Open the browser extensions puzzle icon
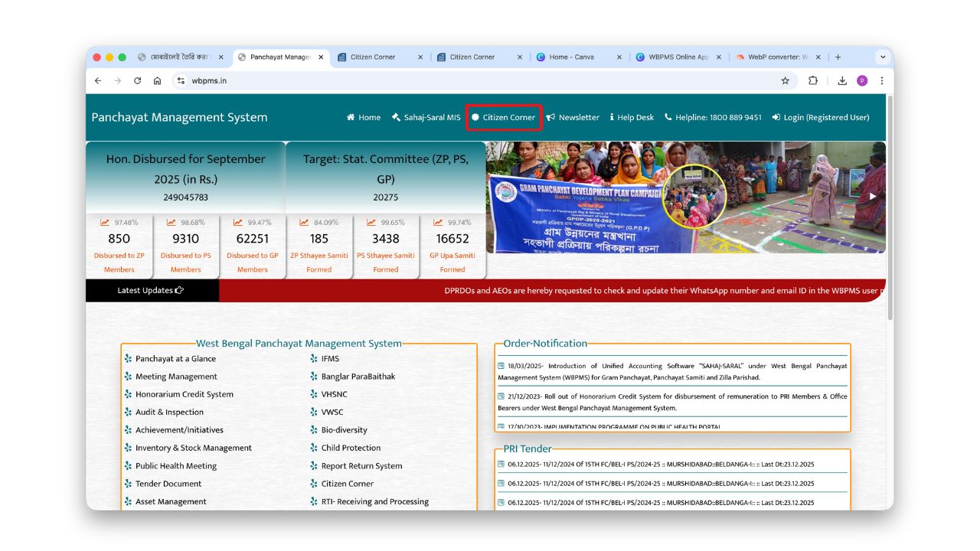The image size is (980, 551). tap(813, 80)
